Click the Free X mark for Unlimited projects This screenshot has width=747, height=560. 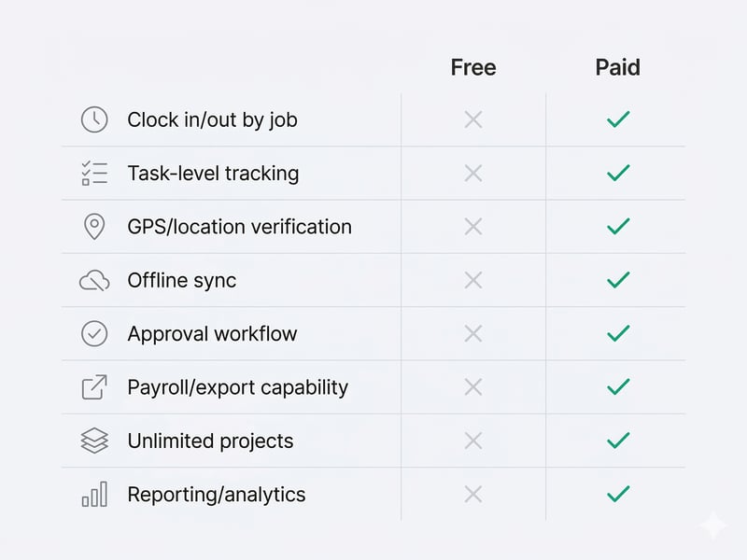[x=473, y=441]
